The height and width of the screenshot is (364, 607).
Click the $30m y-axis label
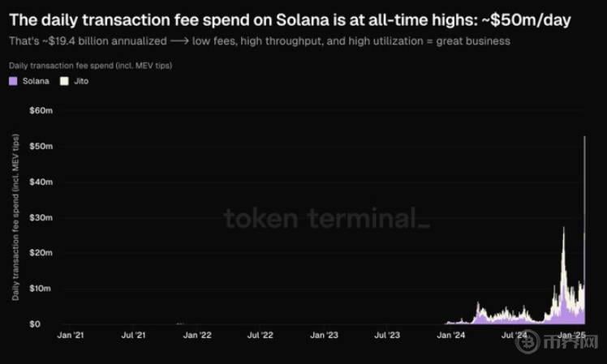tap(41, 217)
